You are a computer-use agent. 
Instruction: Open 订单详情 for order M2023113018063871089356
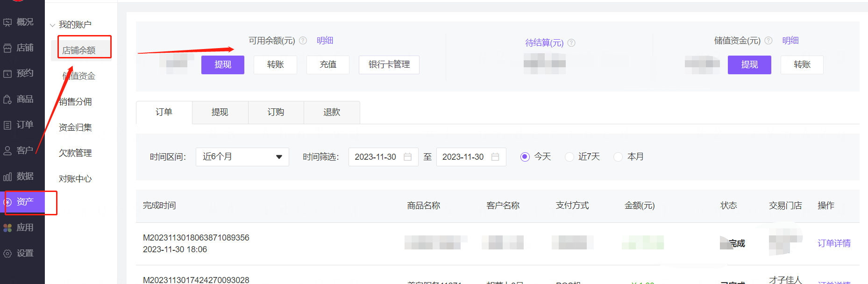pos(834,243)
